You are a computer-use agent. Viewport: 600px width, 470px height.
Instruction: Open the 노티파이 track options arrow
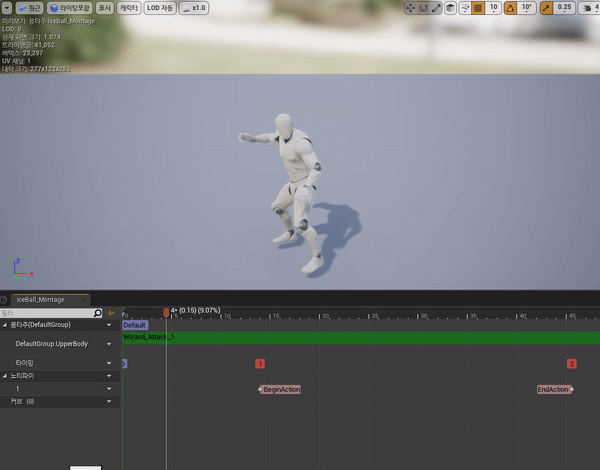point(109,376)
